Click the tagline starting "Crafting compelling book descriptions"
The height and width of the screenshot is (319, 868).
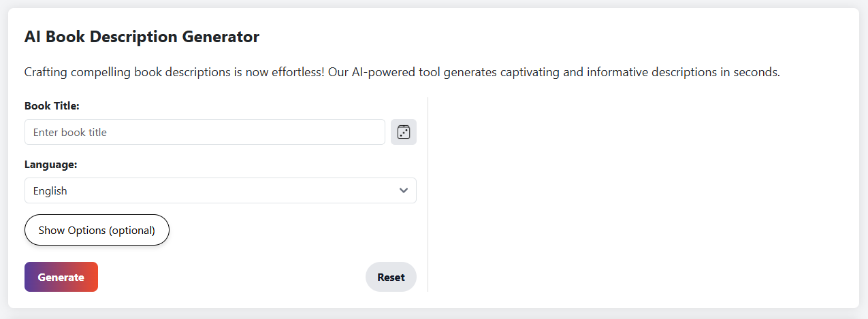(402, 72)
